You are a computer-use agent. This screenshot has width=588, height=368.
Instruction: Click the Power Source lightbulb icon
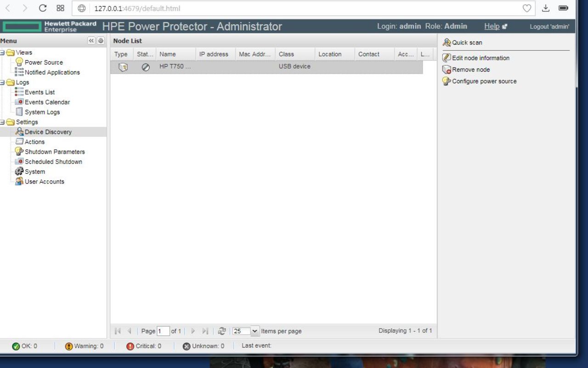pyautogui.click(x=19, y=62)
